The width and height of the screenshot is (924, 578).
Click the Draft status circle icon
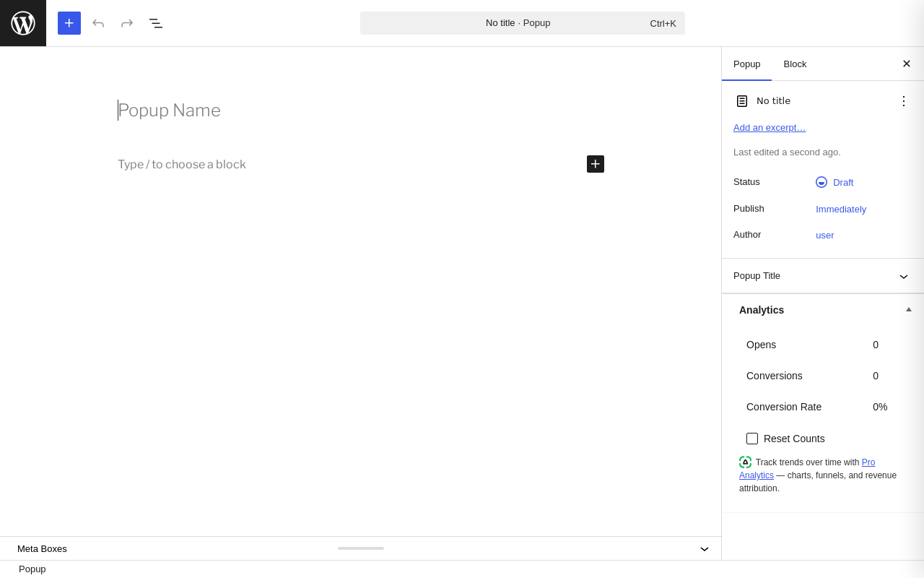(821, 182)
